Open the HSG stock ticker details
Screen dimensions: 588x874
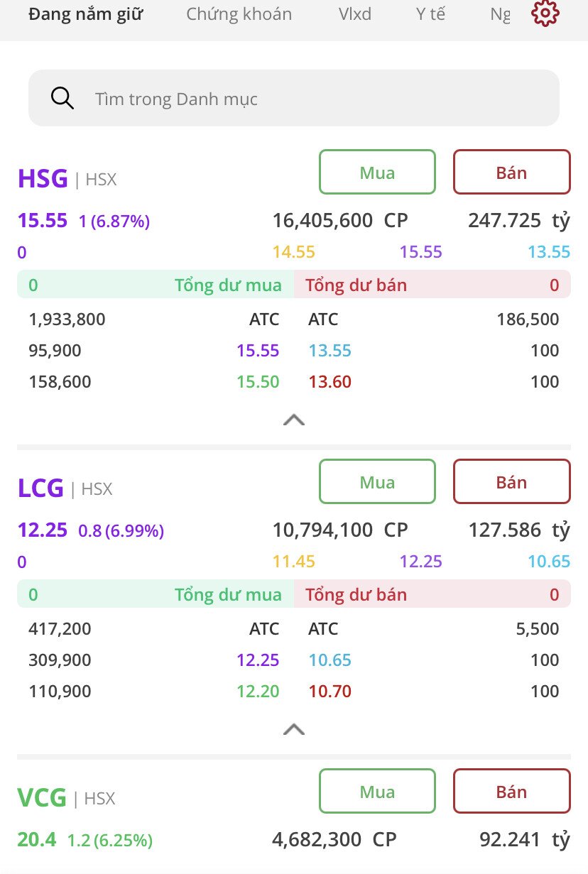(43, 178)
